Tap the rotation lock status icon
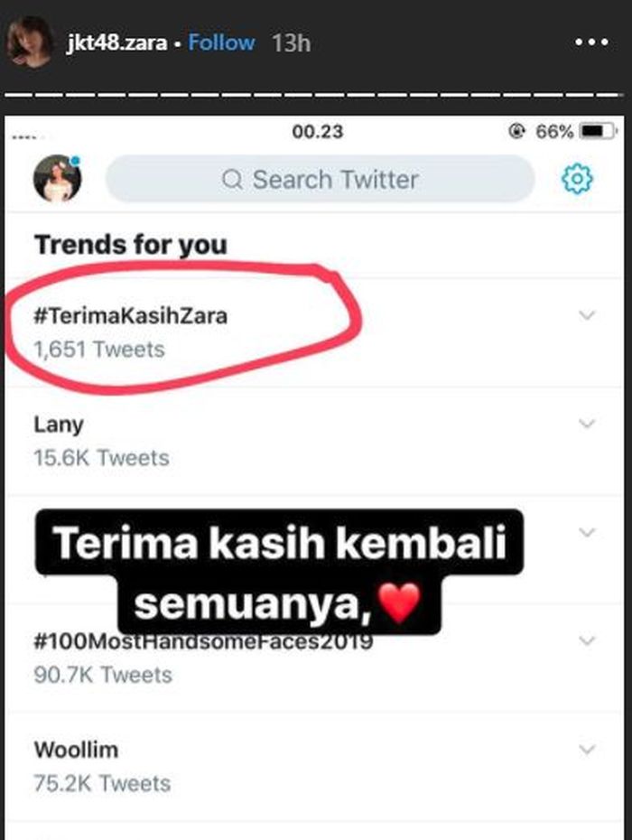Viewport: 632px width, 840px height. pyautogui.click(x=516, y=131)
